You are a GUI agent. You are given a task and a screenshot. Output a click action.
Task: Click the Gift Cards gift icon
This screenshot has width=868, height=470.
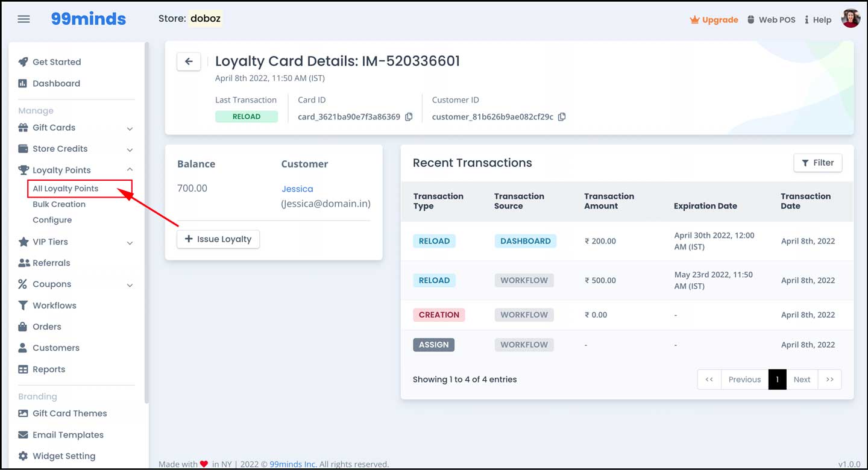click(x=23, y=128)
